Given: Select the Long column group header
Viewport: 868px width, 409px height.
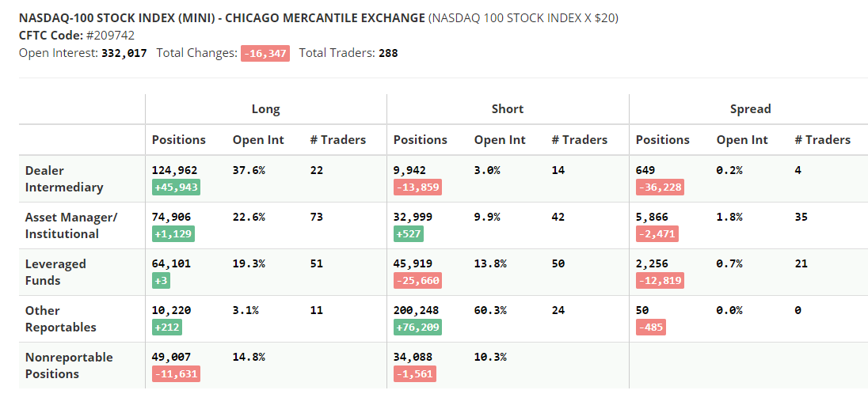Looking at the screenshot, I should click(266, 109).
